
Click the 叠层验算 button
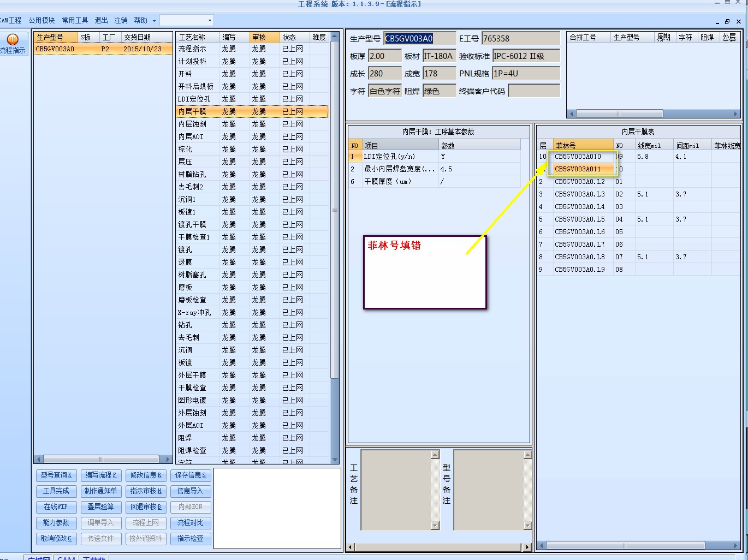coord(101,507)
